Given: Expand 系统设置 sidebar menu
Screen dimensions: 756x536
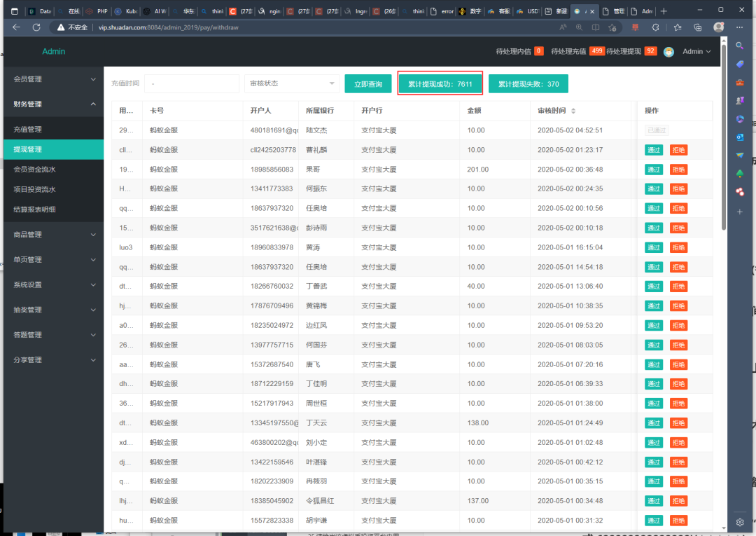Looking at the screenshot, I should [53, 284].
